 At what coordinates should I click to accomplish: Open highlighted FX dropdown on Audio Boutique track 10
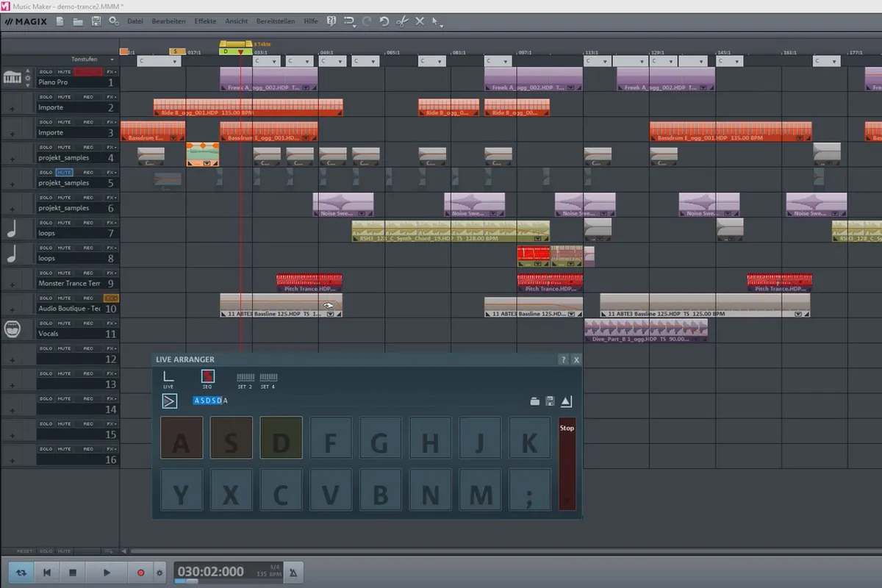pyautogui.click(x=111, y=298)
